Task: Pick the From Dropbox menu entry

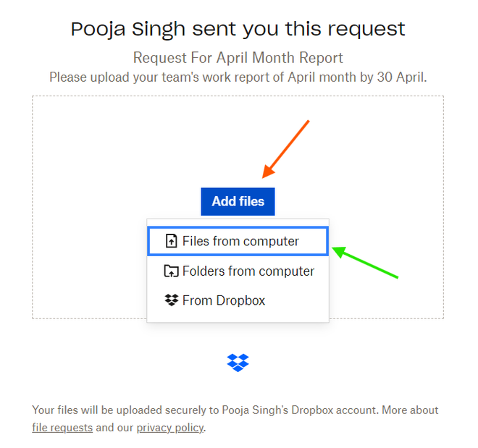Action: 223,300
